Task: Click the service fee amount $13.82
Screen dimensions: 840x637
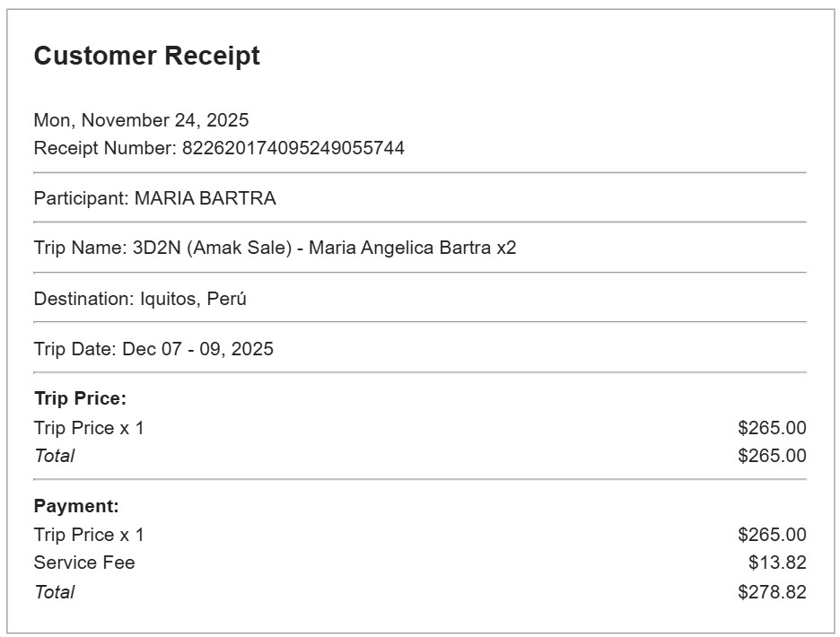Action: [777, 563]
